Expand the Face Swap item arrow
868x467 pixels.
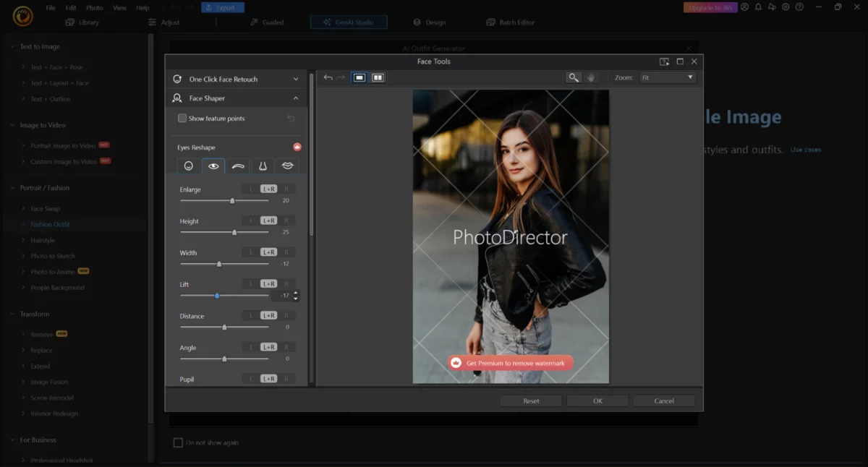[x=24, y=209]
